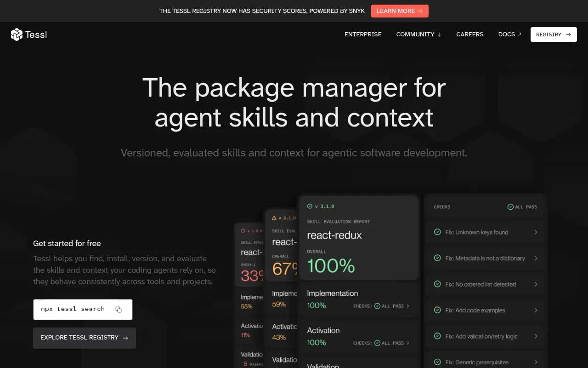Viewport: 588px width, 368px height.
Task: Click the Snyk security scores banner text
Action: [x=262, y=11]
